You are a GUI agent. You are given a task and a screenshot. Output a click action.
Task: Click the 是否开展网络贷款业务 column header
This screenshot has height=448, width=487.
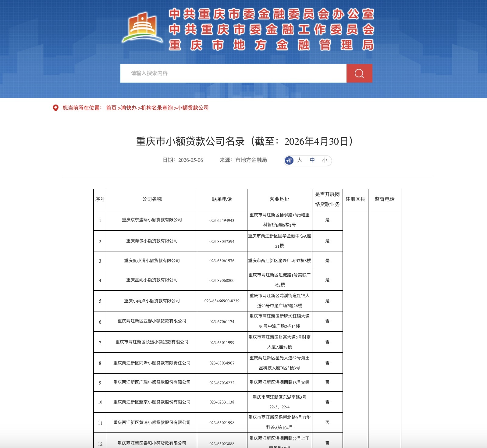click(327, 199)
